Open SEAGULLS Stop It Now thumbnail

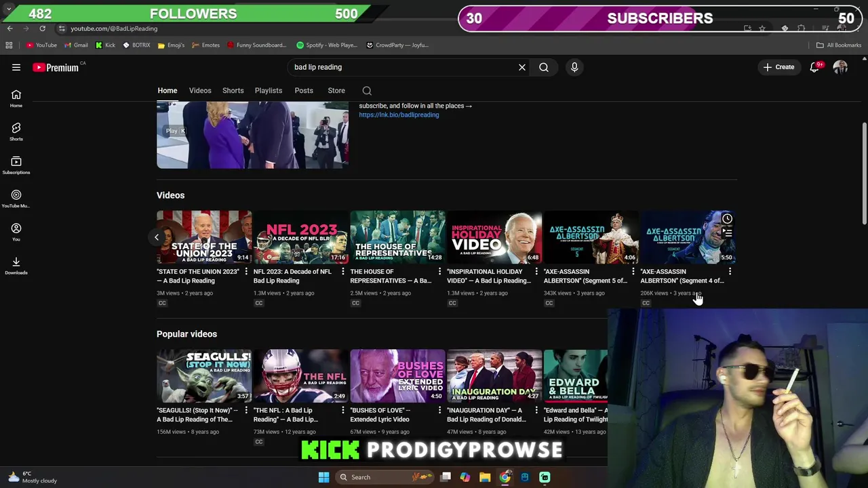[204, 375]
